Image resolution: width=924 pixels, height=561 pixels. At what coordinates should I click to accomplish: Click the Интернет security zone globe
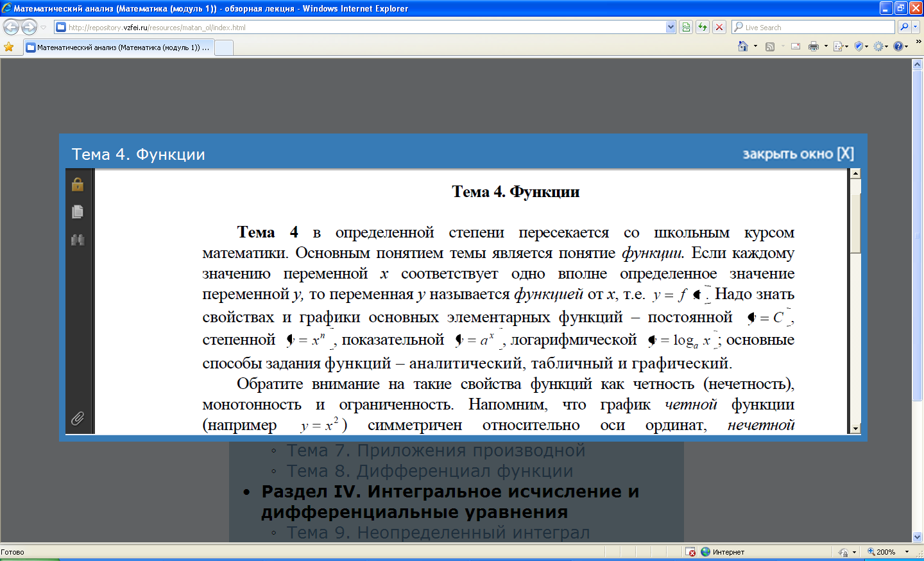[x=706, y=552]
